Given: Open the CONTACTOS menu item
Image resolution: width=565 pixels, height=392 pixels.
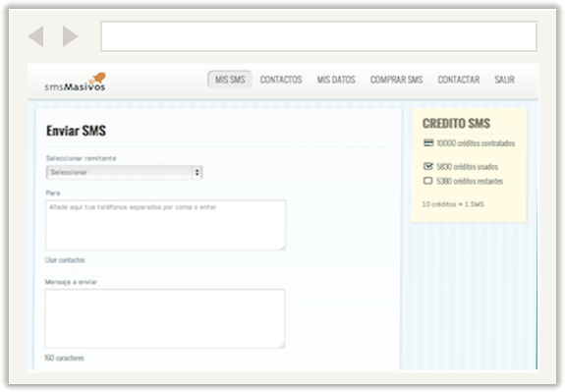Looking at the screenshot, I should click(x=281, y=80).
